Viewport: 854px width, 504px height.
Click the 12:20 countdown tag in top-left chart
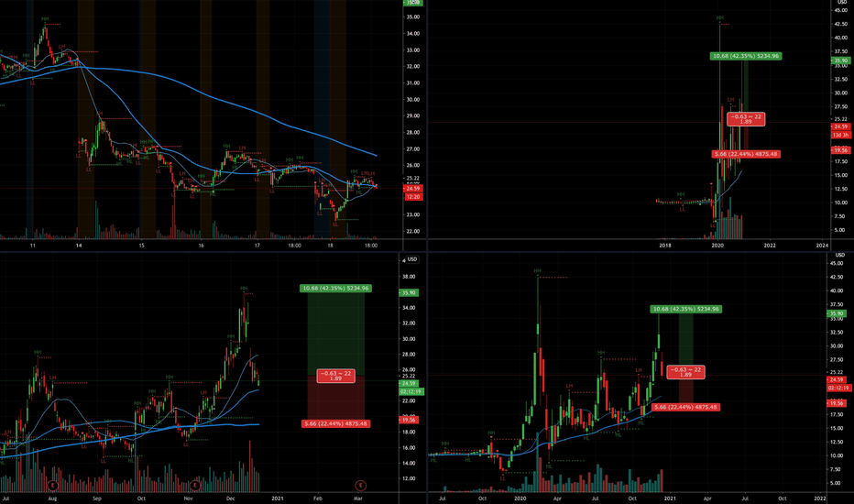[x=413, y=197]
